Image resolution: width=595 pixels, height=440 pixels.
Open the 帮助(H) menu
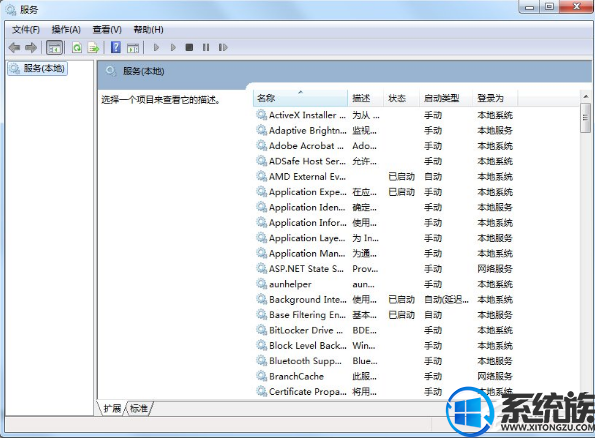[x=148, y=30]
